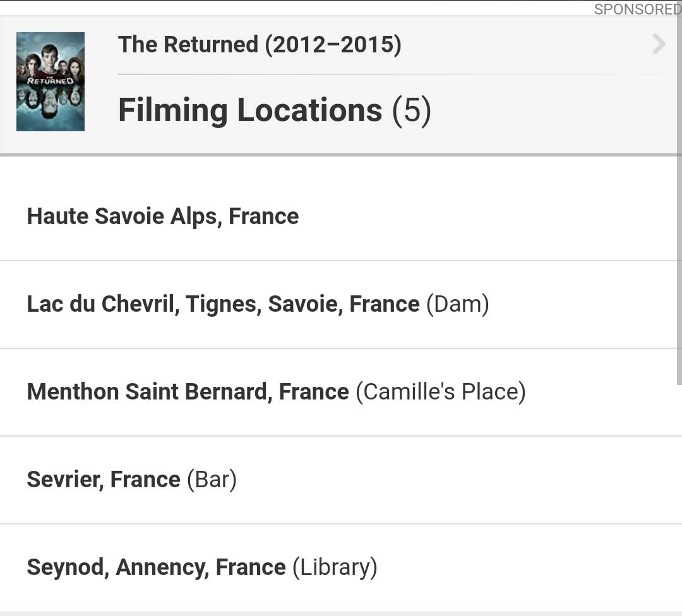Select Menthon Saint Bernard, France location
This screenshot has height=616, width=682.
tap(188, 392)
